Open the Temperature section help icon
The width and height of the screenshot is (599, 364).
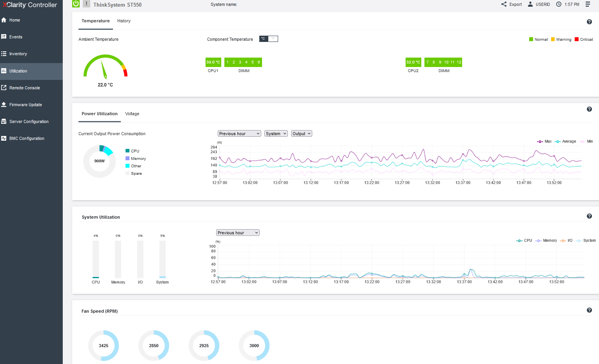click(589, 22)
